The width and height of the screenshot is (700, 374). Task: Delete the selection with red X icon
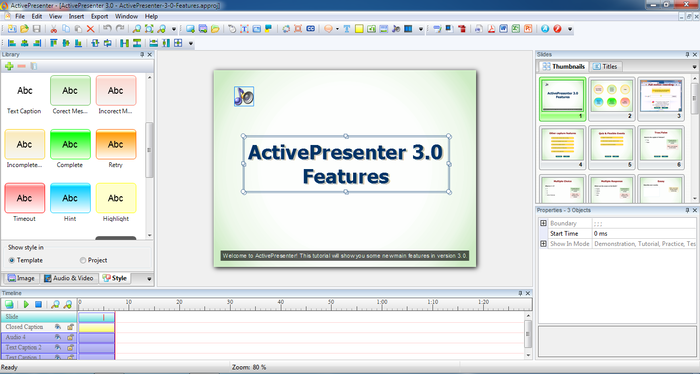pos(91,29)
